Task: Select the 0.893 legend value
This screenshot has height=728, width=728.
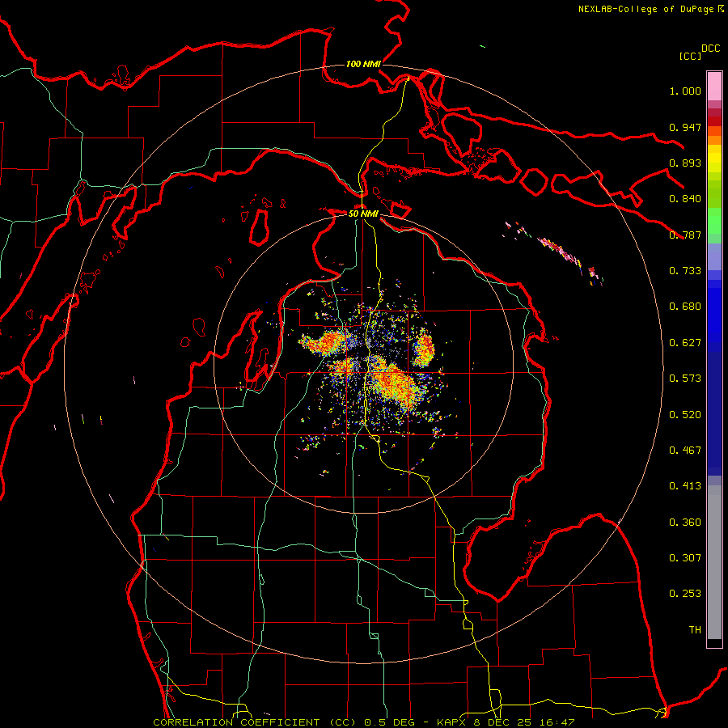Action: pyautogui.click(x=685, y=163)
